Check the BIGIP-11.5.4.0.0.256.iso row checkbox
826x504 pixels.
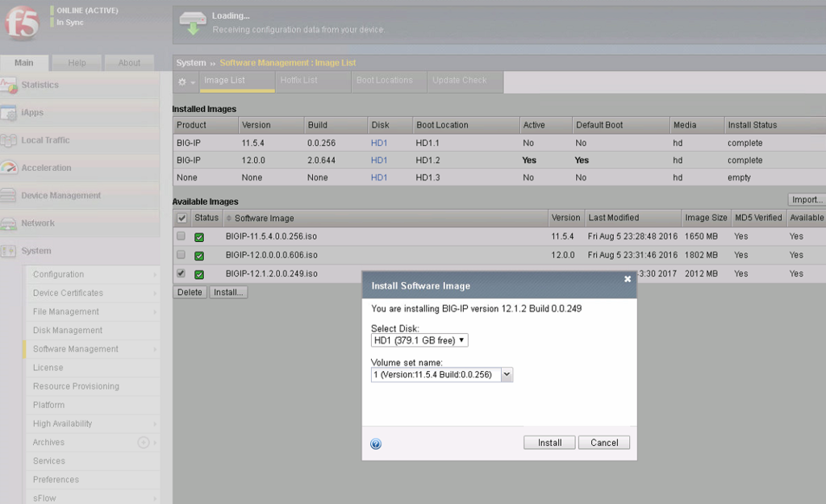[x=181, y=236]
